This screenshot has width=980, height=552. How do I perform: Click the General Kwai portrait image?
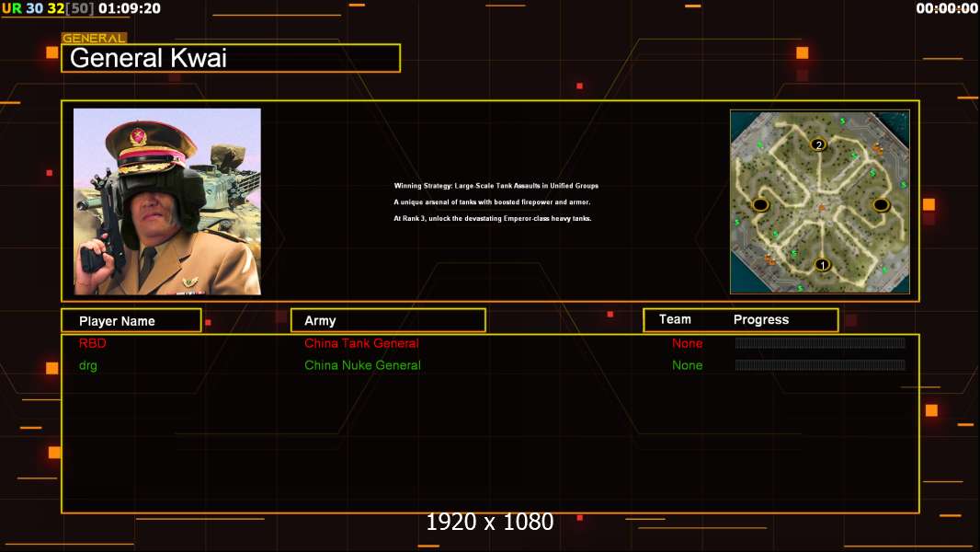click(167, 201)
